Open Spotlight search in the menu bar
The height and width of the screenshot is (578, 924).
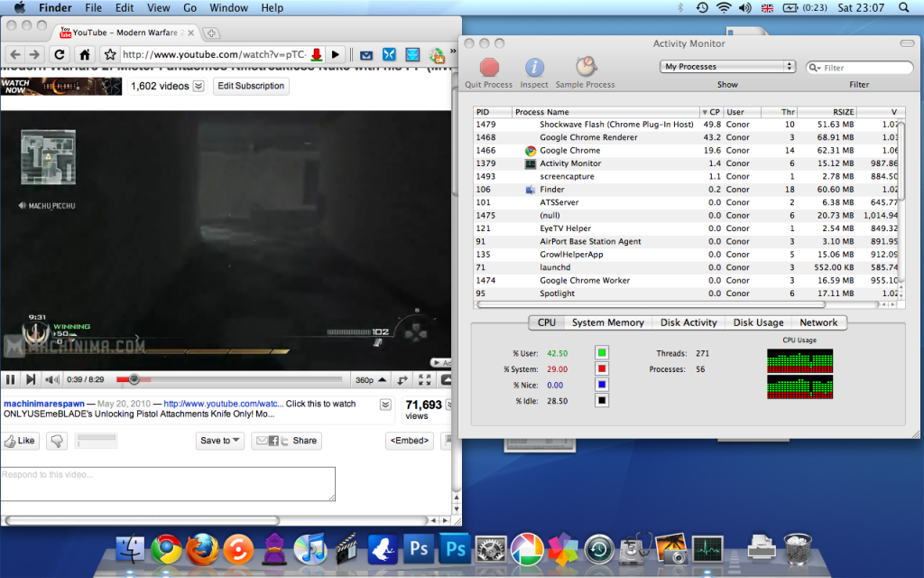[904, 7]
